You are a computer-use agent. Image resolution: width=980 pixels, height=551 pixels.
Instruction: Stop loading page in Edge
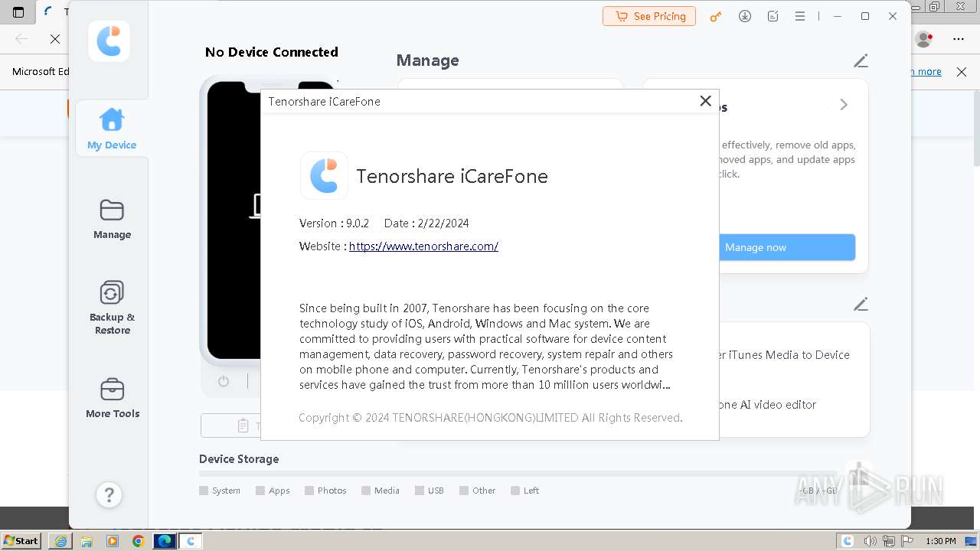click(x=54, y=39)
